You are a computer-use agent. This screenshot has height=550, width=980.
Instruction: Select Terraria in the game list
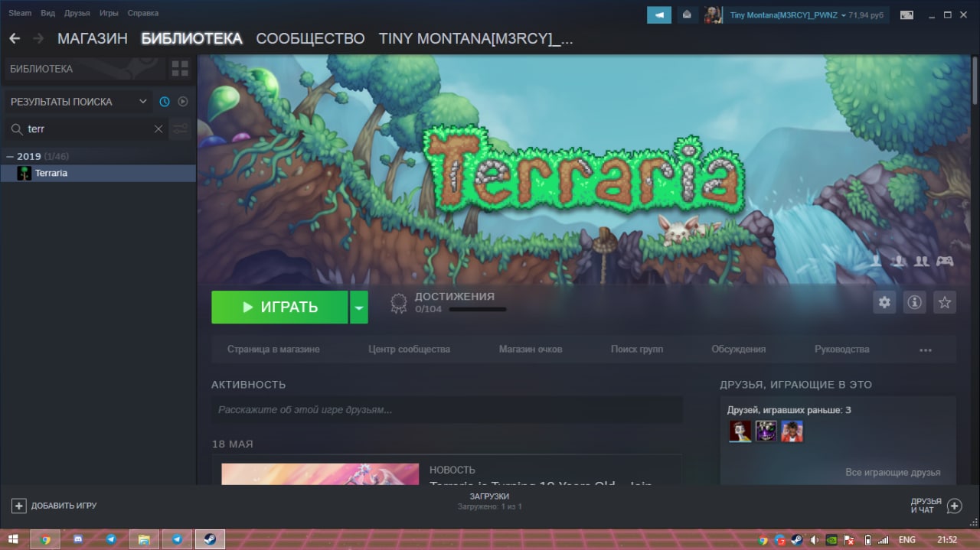point(98,174)
